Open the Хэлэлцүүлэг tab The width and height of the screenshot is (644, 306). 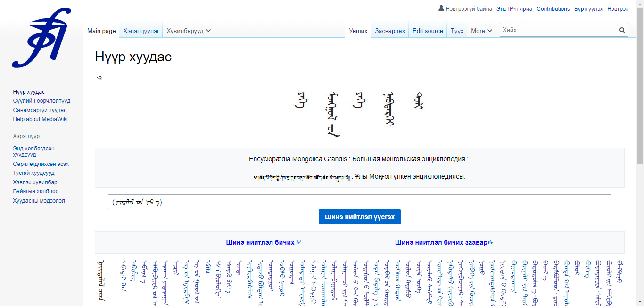tap(141, 31)
